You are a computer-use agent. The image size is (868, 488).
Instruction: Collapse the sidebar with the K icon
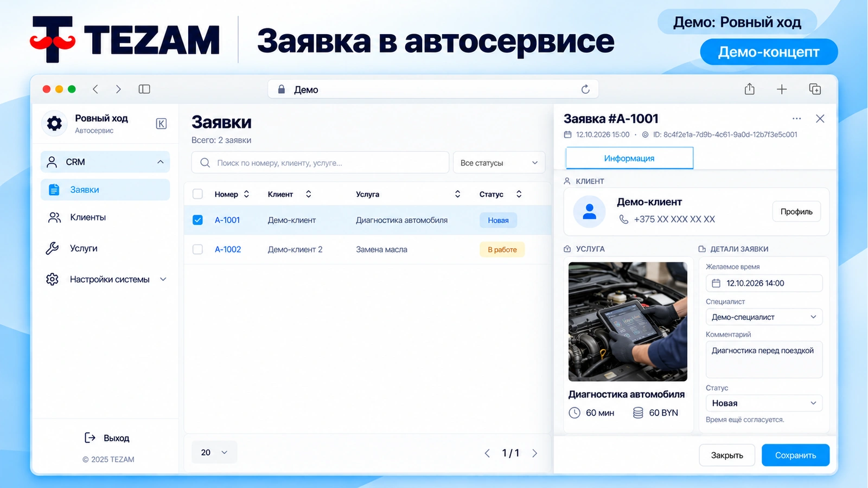[x=161, y=124]
